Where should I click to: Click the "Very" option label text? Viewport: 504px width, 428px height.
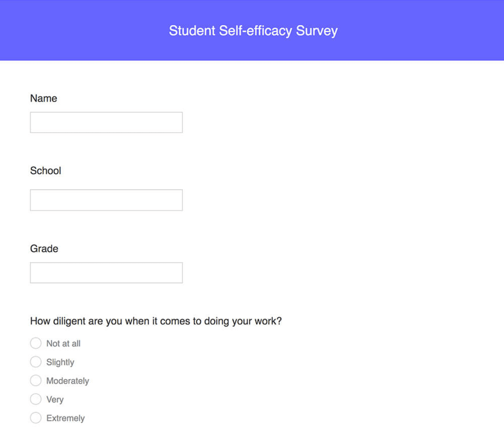point(55,399)
